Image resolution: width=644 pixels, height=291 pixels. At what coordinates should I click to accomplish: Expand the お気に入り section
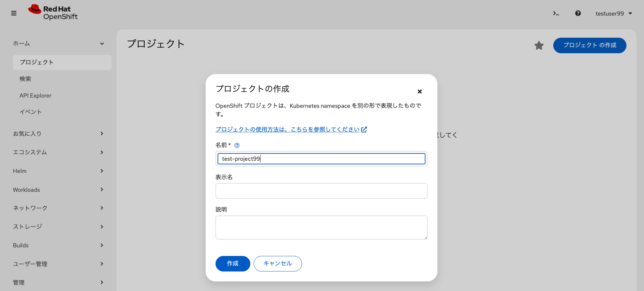click(x=59, y=134)
